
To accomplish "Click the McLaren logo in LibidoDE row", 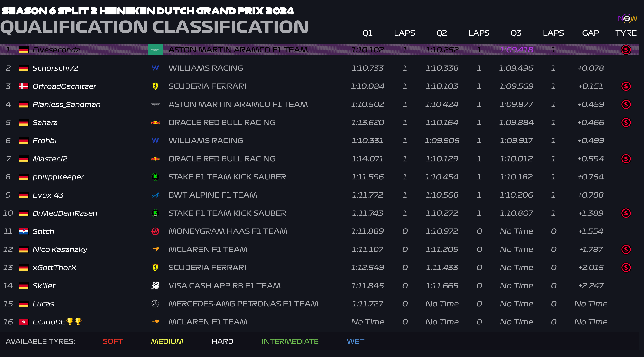I will [x=155, y=322].
